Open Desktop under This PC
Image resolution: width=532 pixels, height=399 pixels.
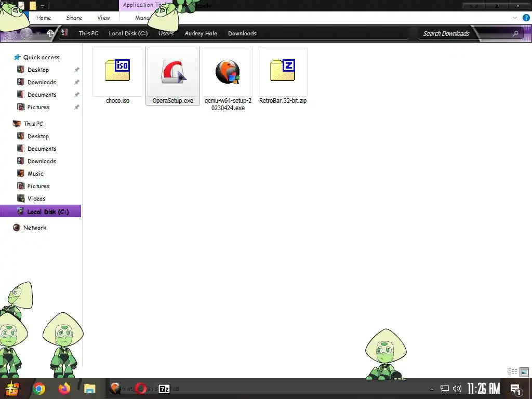point(38,137)
